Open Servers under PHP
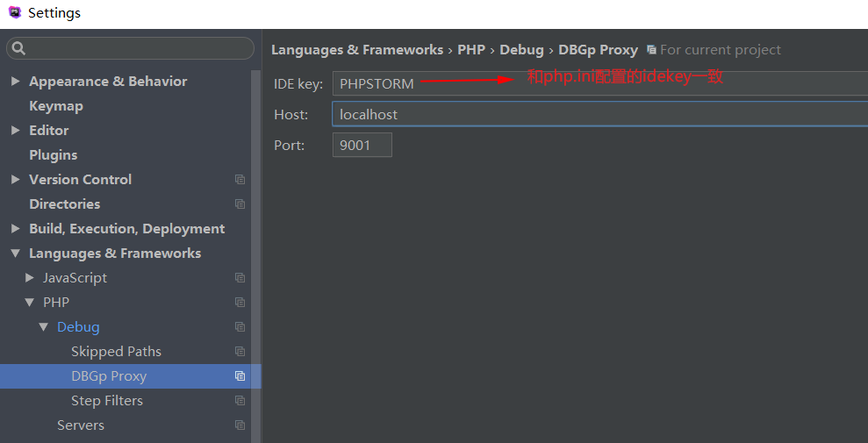Image resolution: width=868 pixels, height=443 pixels. (x=81, y=425)
